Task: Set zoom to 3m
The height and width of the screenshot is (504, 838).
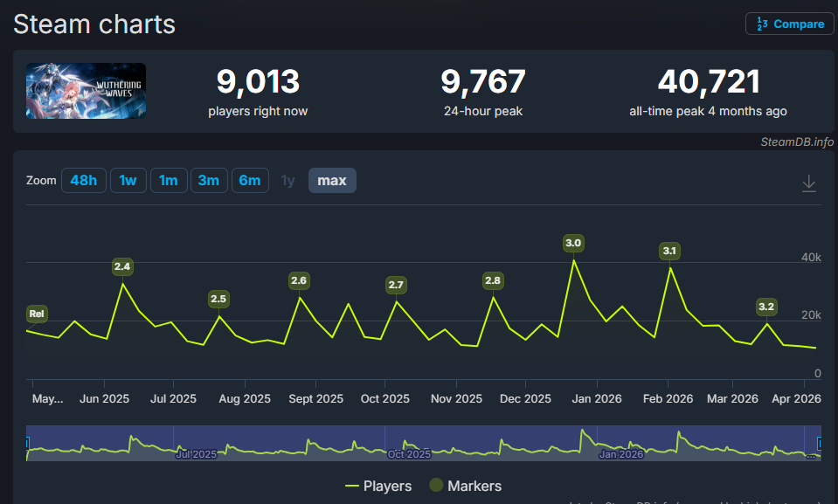Action: (x=209, y=181)
